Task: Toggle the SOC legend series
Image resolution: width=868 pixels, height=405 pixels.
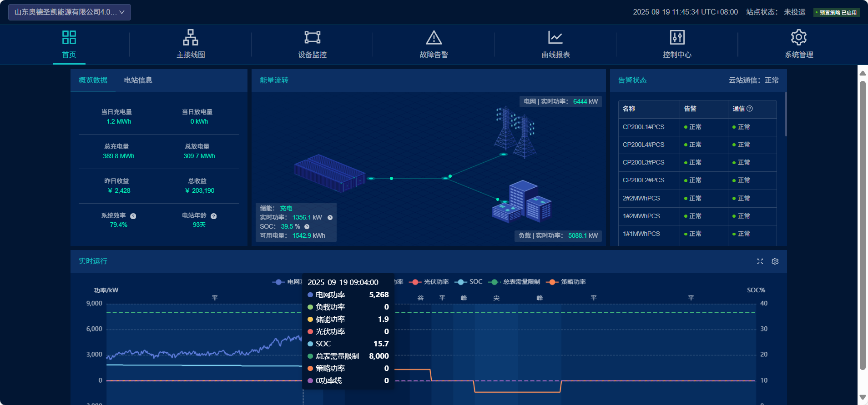Action: pos(469,282)
